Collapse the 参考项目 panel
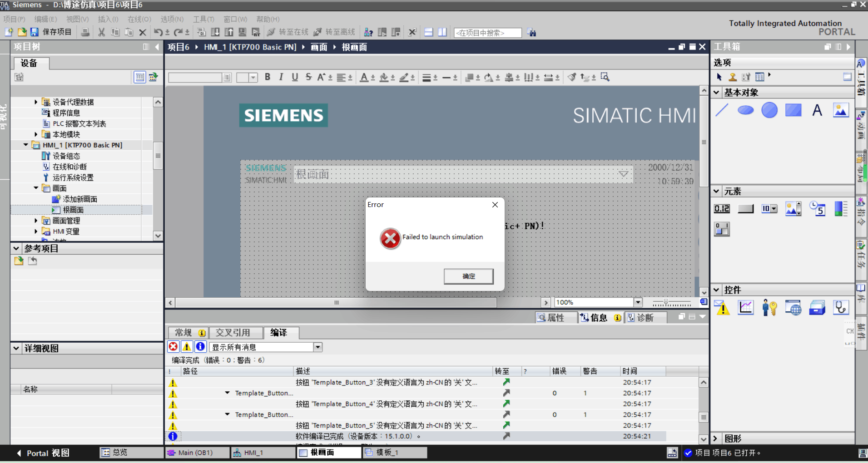868x463 pixels. coord(16,249)
